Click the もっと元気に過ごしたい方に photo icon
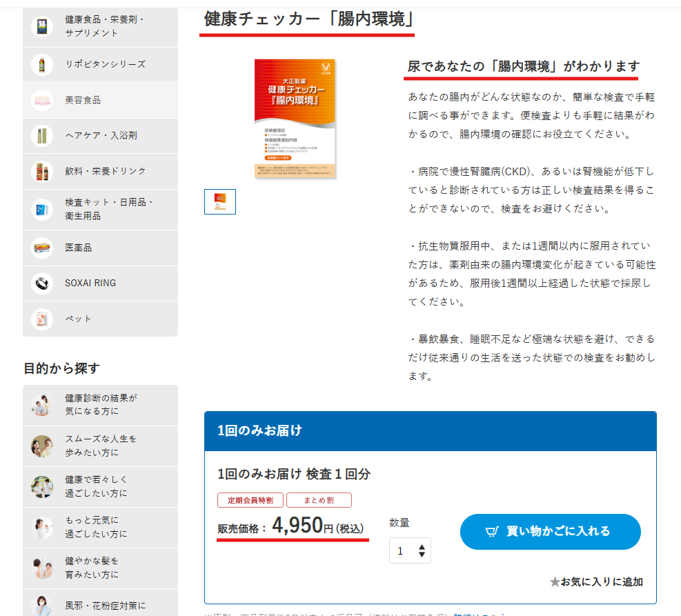 42,528
